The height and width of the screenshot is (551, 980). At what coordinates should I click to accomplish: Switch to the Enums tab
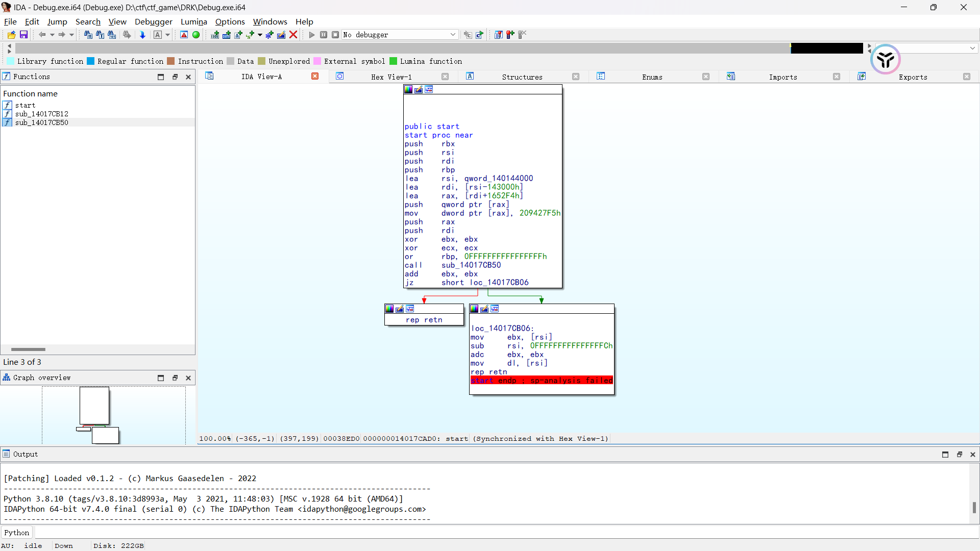652,77
